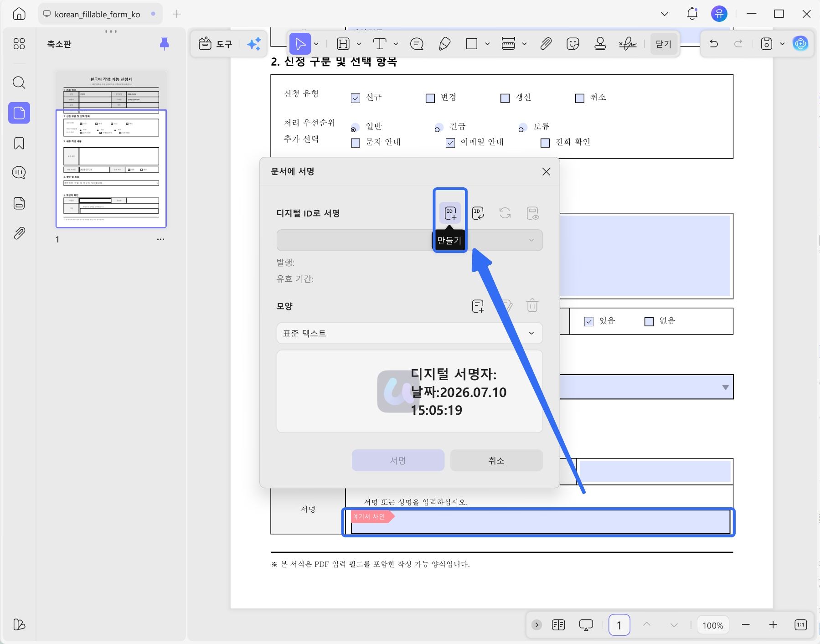Screen dimensions: 820x644
Task: Select the handwritten signature tool
Action: coord(628,44)
